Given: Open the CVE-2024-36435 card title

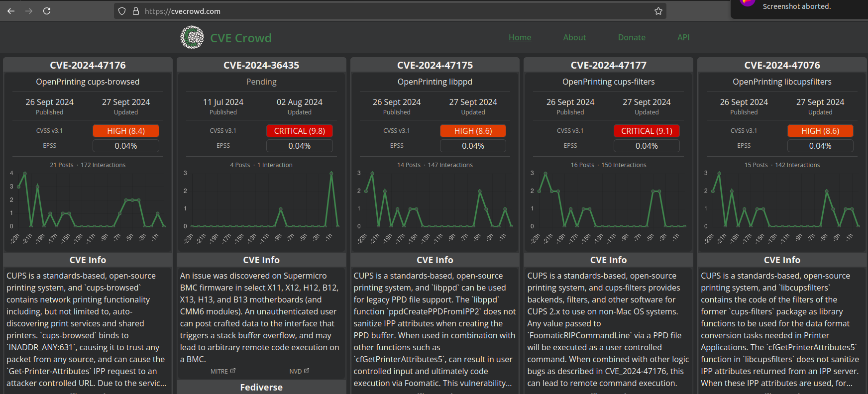Looking at the screenshot, I should tap(261, 65).
